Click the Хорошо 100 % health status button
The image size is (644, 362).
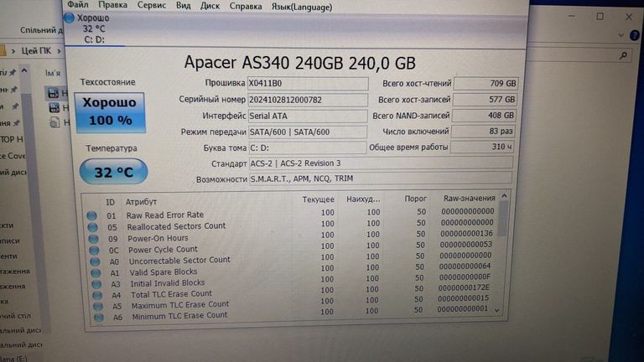(110, 112)
